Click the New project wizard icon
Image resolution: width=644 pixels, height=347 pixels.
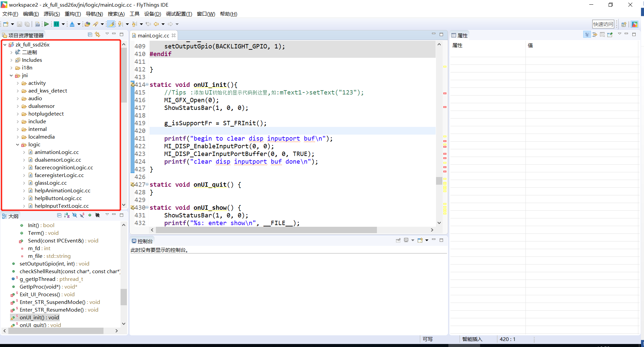click(x=6, y=24)
